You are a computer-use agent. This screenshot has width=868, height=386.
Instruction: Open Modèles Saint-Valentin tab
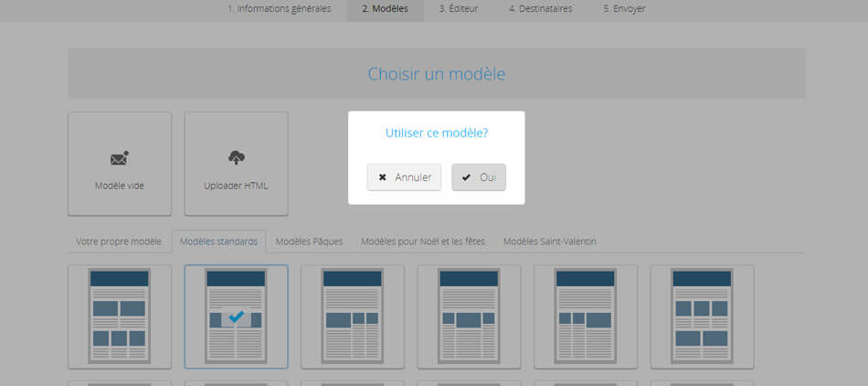click(x=550, y=242)
